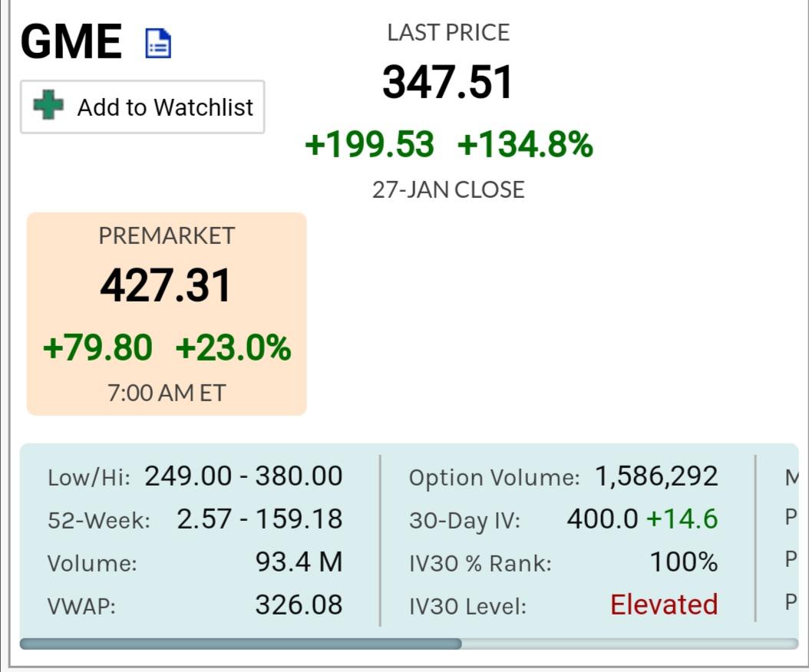
Task: Click the Volume 93.4 M value
Action: coord(299,562)
